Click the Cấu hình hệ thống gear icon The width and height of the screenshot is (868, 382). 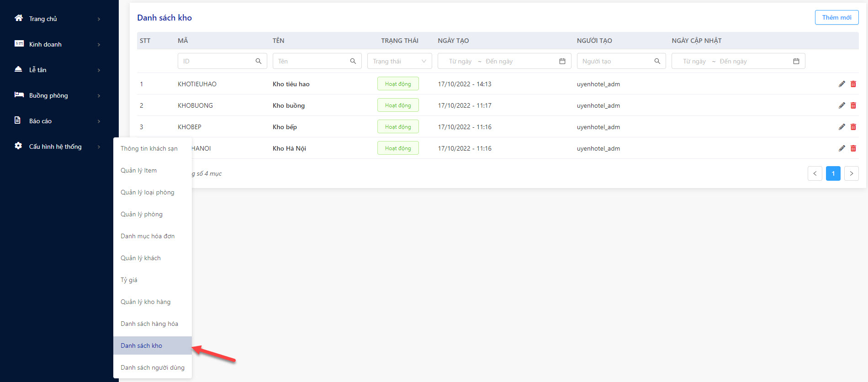(18, 146)
